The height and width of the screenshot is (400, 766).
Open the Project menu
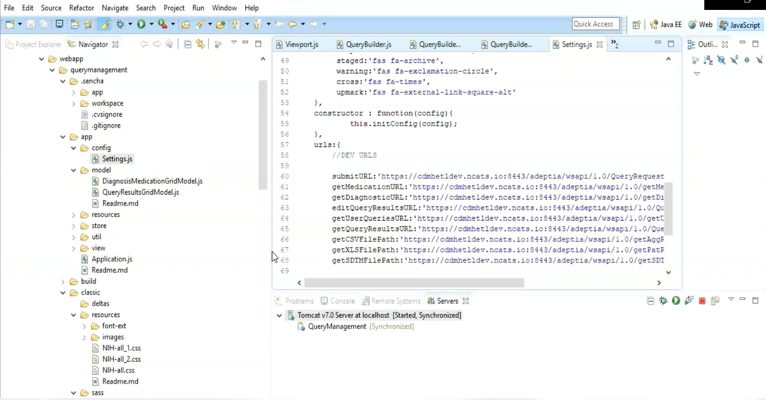174,8
